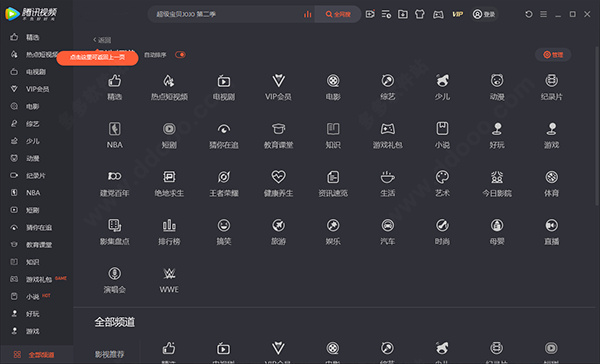Open the game controller icon in the top toolbar
600x364 pixels.
(438, 14)
